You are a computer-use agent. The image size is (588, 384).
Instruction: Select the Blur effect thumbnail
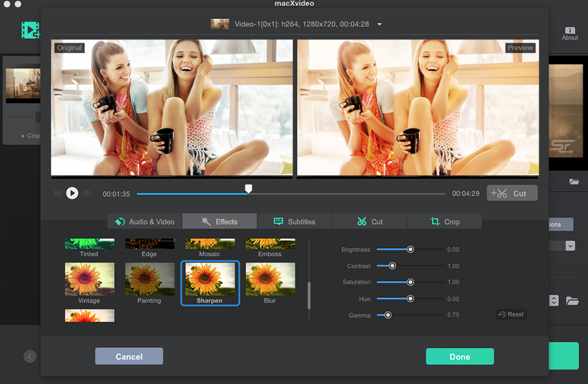coord(270,278)
